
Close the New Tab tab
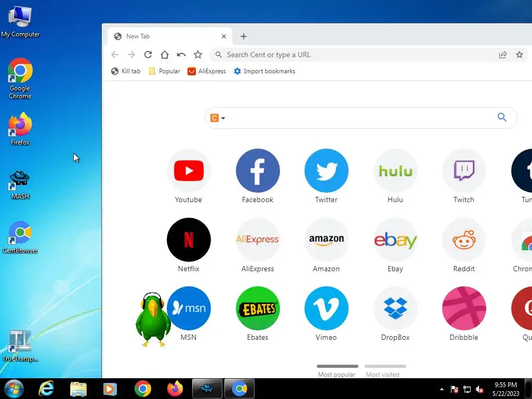(x=224, y=36)
